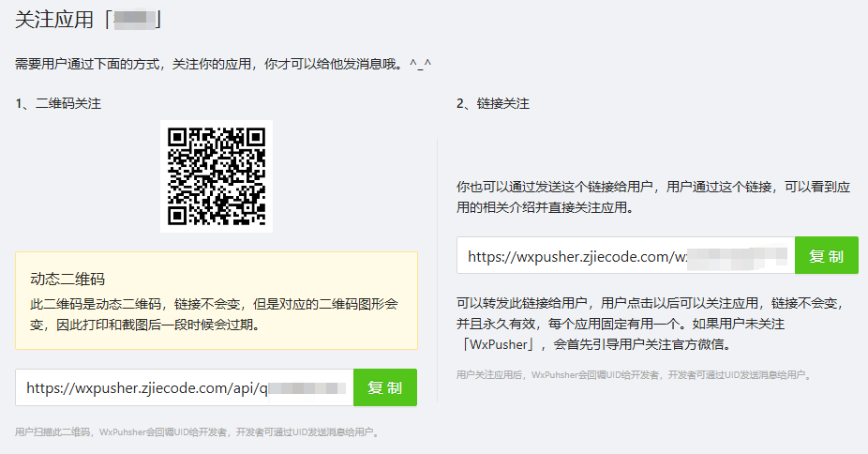Click the footnote beginning 用户扫描此二维码
Viewport: 868px width, 454px height.
[197, 432]
